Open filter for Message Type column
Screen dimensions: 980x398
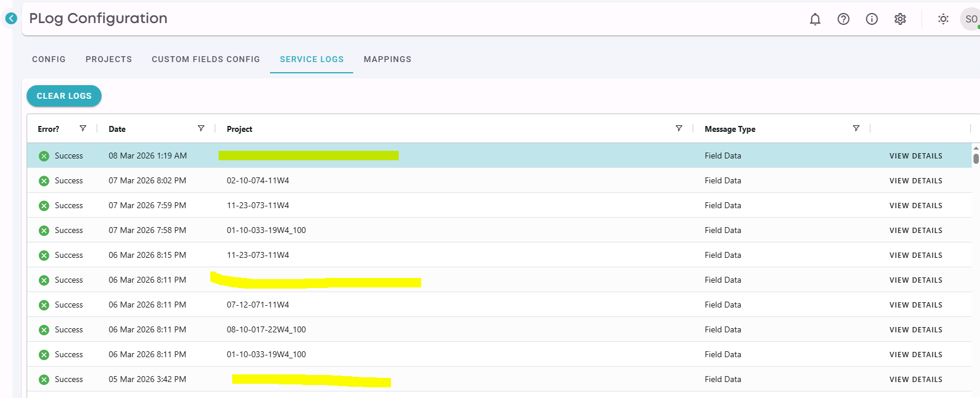tap(856, 128)
